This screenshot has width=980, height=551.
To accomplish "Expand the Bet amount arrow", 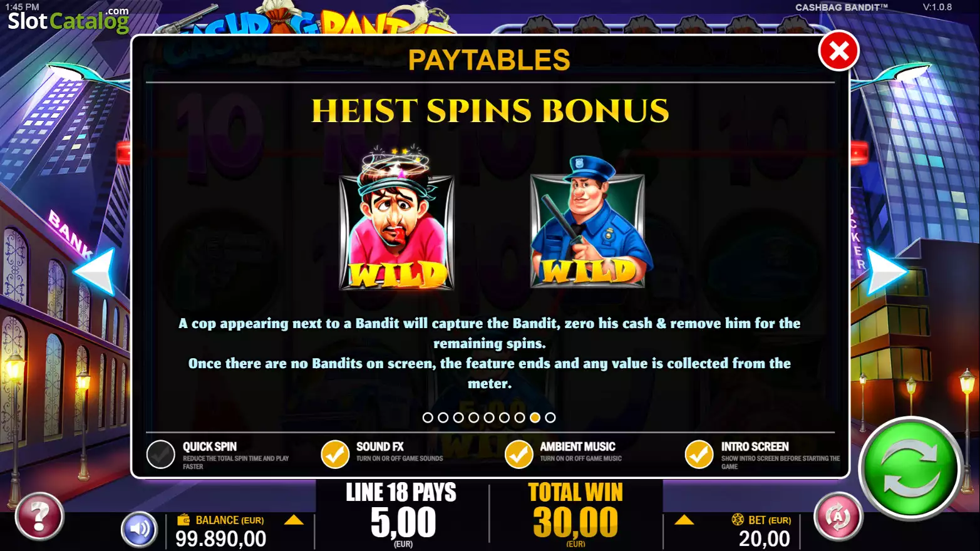I will (x=684, y=520).
